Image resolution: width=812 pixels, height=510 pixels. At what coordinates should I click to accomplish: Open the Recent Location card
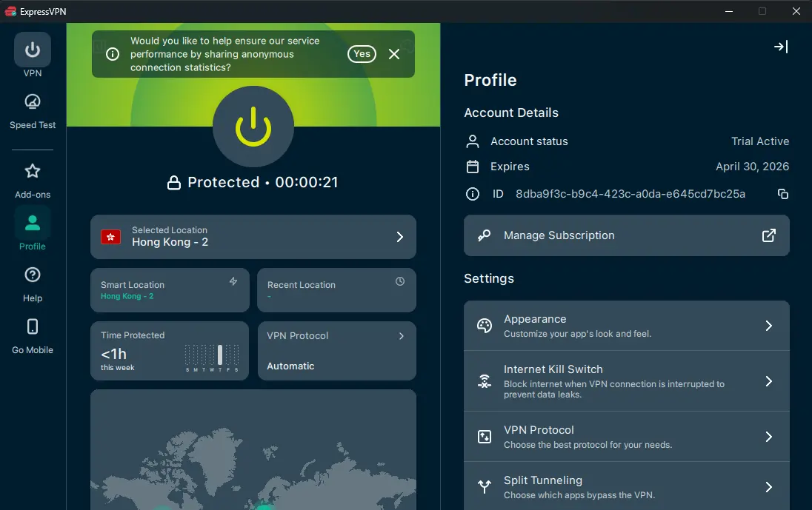click(x=336, y=289)
